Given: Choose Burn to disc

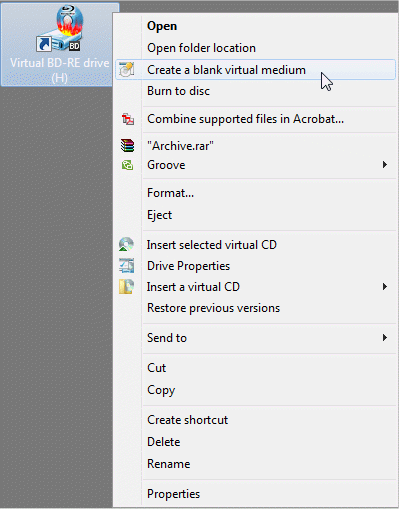Looking at the screenshot, I should [x=178, y=91].
